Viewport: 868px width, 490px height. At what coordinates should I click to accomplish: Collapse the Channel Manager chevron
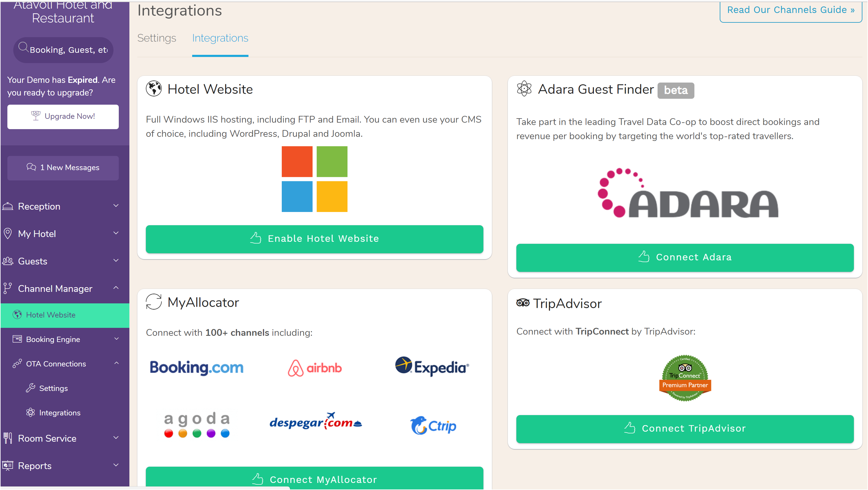[116, 288]
